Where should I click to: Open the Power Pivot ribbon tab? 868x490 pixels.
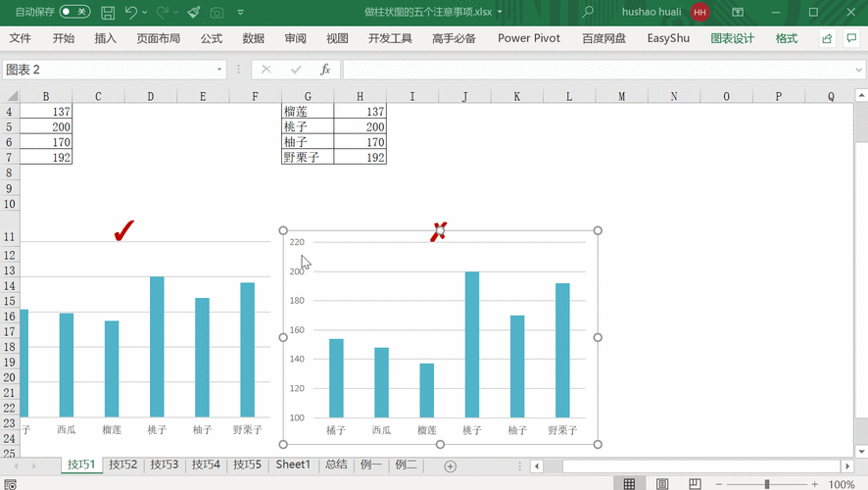point(529,39)
